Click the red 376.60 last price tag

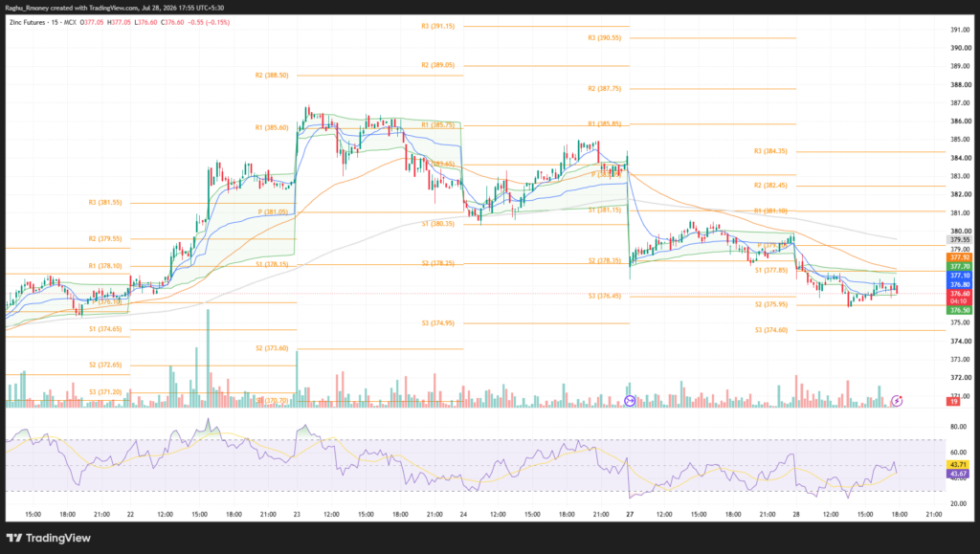pyautogui.click(x=960, y=294)
